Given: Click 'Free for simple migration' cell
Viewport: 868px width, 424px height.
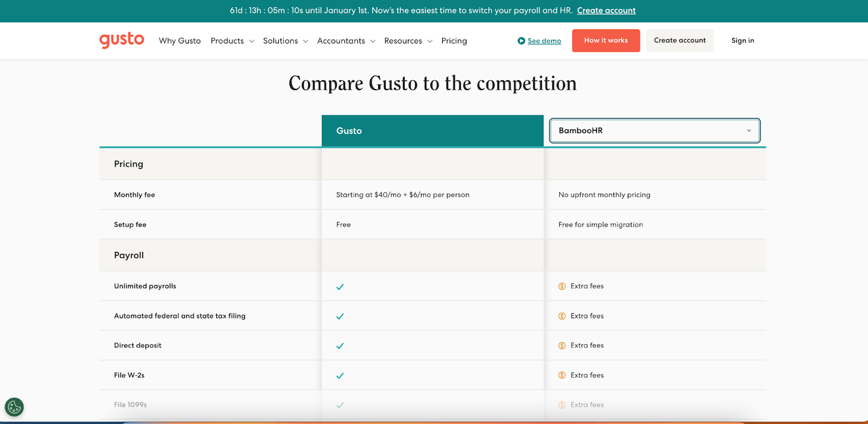Looking at the screenshot, I should point(601,225).
